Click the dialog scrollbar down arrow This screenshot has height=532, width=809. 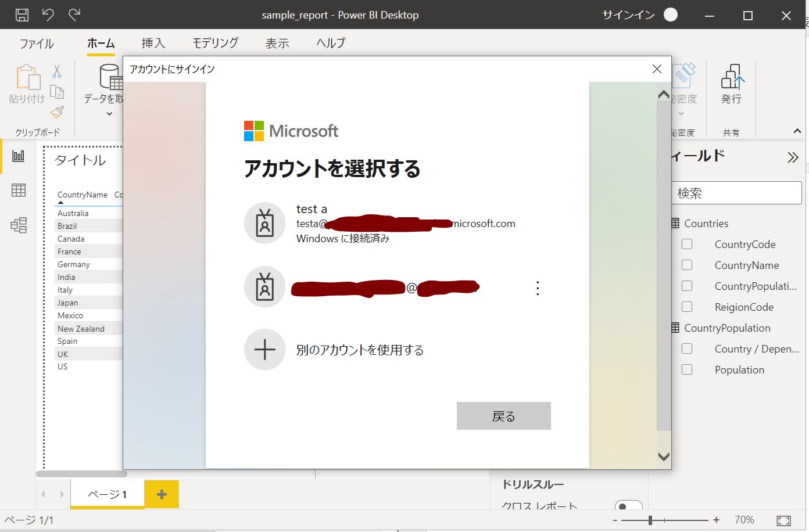click(664, 456)
